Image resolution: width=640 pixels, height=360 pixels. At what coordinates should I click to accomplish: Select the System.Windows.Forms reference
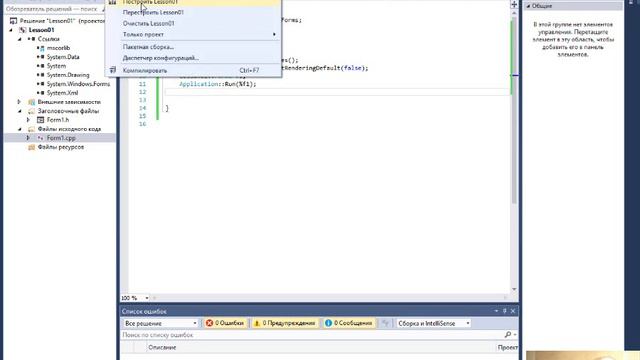pos(78,84)
